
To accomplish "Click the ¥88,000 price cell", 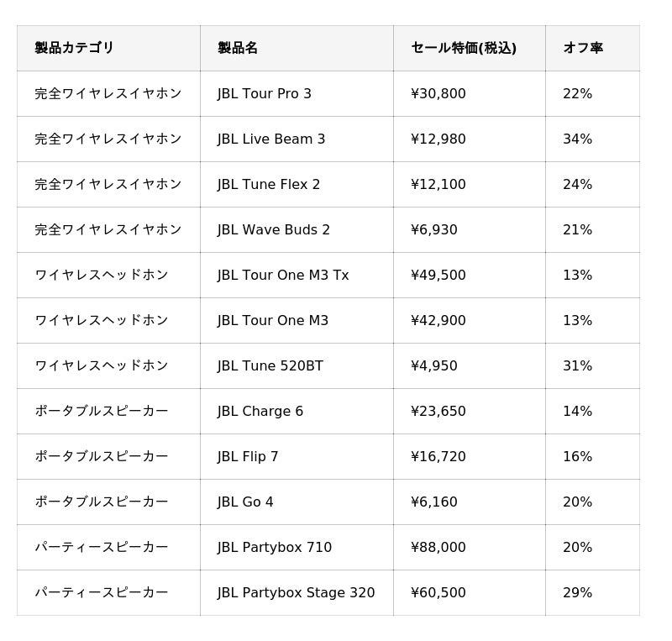I will (x=438, y=548).
